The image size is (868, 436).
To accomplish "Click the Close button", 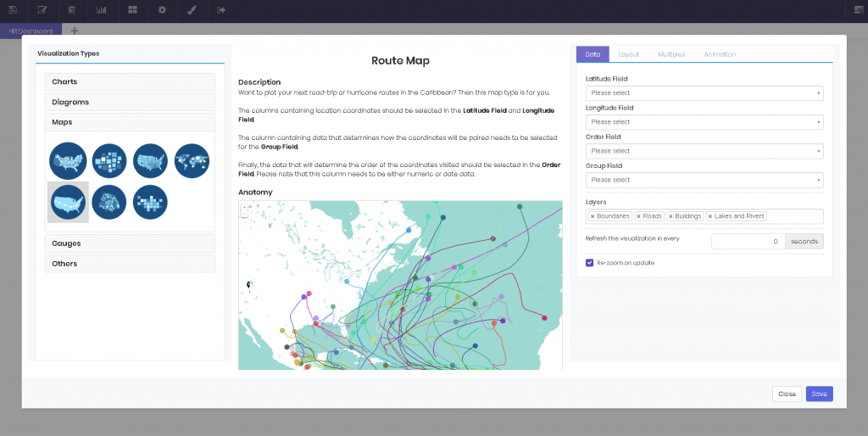I will (787, 394).
